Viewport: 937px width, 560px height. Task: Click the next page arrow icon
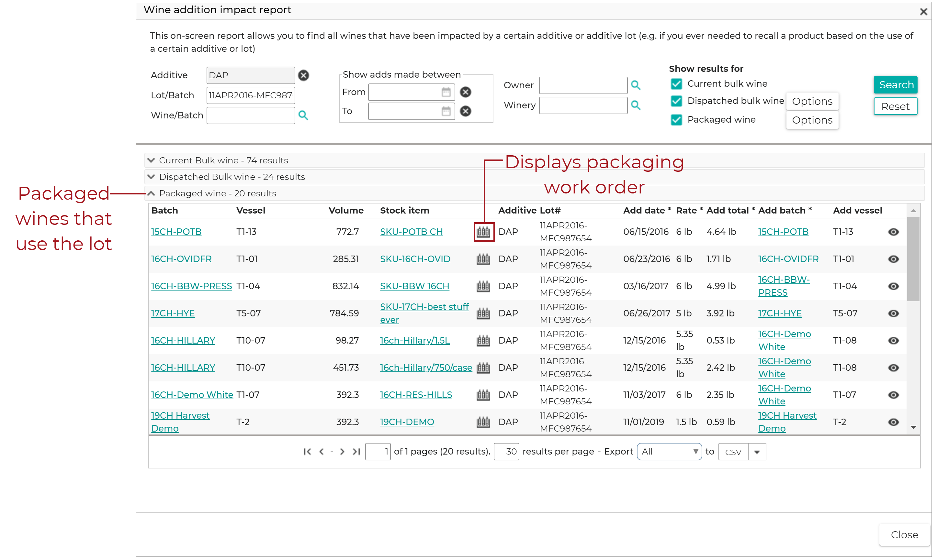(x=342, y=451)
